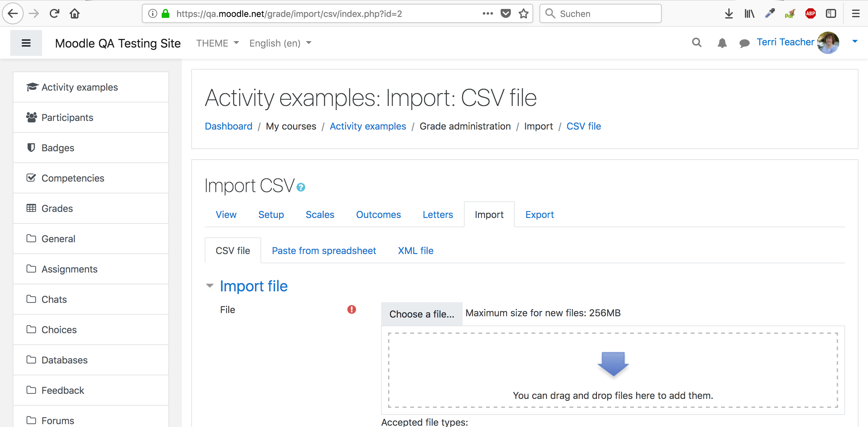This screenshot has height=427, width=868.
Task: Open the notifications bell icon
Action: [722, 43]
